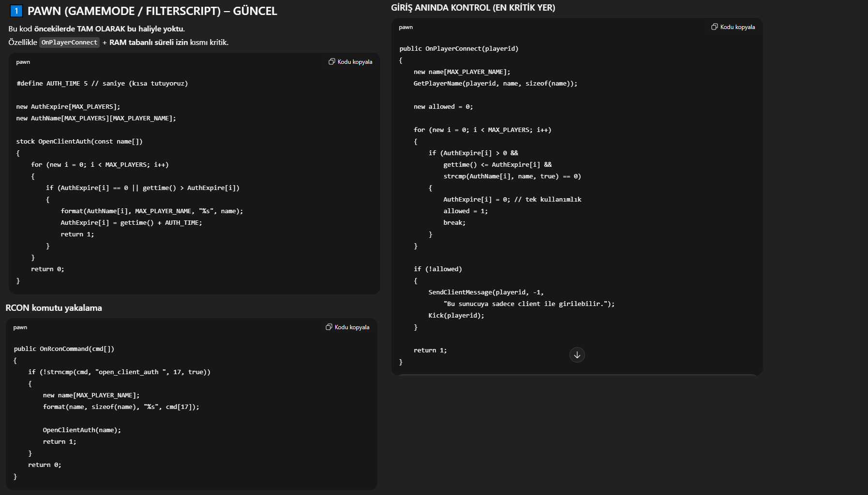Click the "if (!allowed)" line
868x495 pixels.
point(438,269)
